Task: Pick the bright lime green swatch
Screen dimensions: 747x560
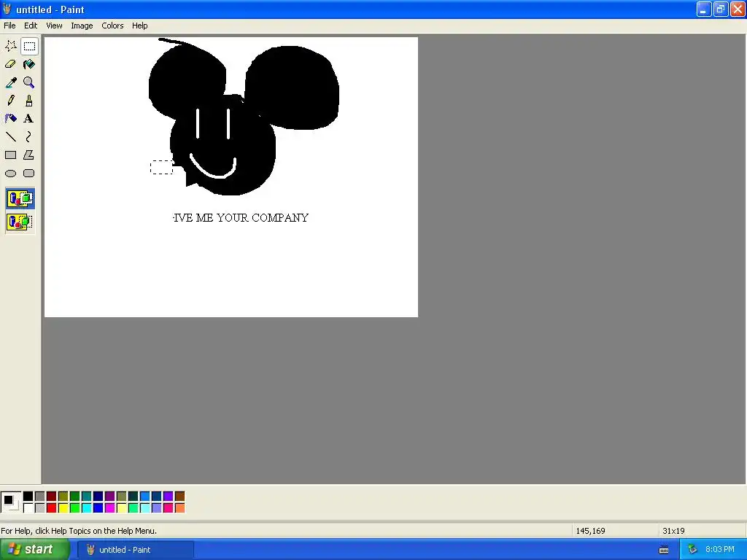Action: pos(75,508)
